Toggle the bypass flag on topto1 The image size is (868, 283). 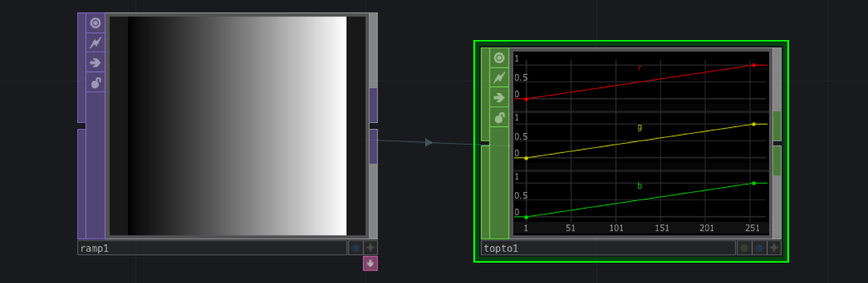(500, 78)
